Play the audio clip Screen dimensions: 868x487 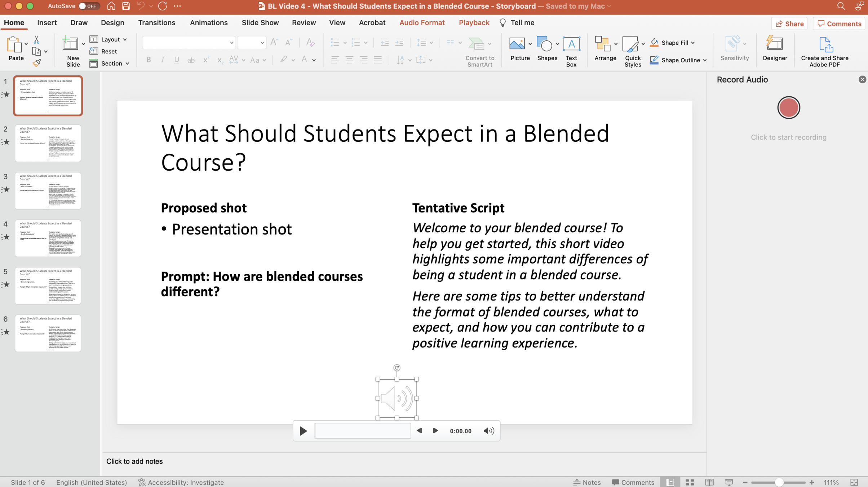tap(303, 431)
